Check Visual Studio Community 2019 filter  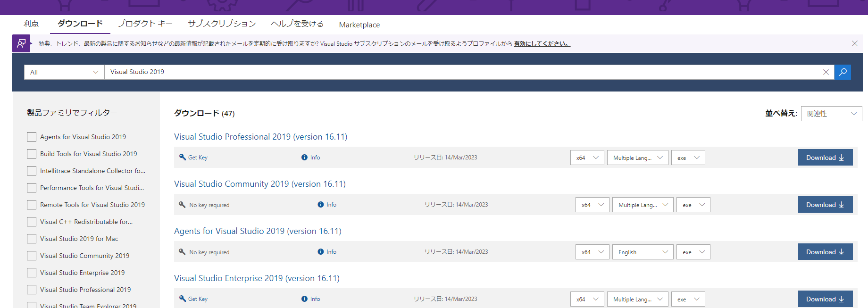point(32,256)
